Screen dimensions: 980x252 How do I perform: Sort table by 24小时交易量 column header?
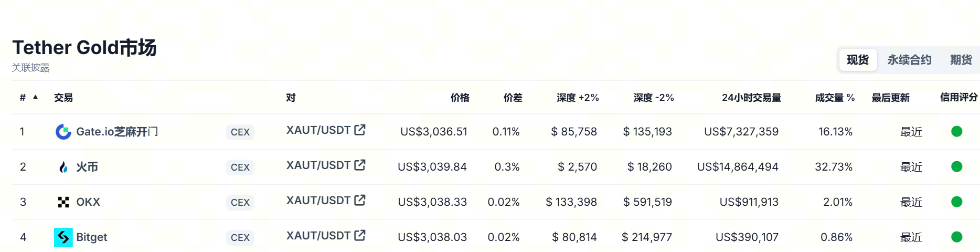click(751, 98)
